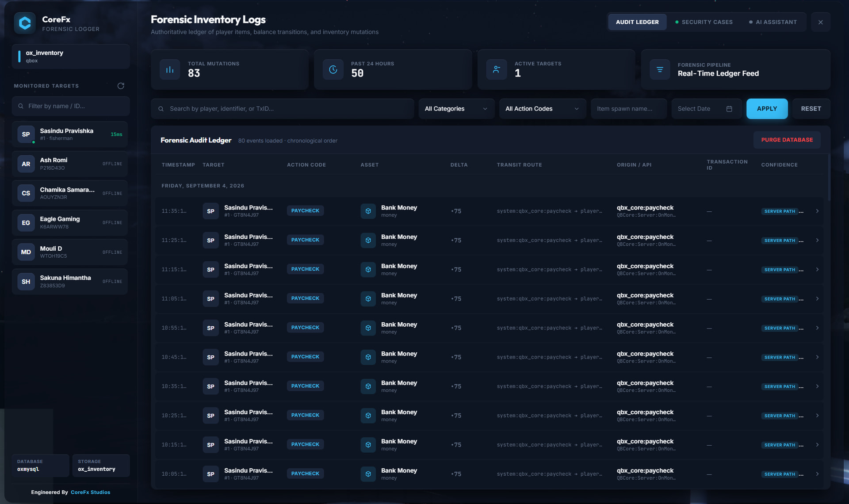Click the Purge Database button
Image resolution: width=849 pixels, height=504 pixels.
(787, 140)
